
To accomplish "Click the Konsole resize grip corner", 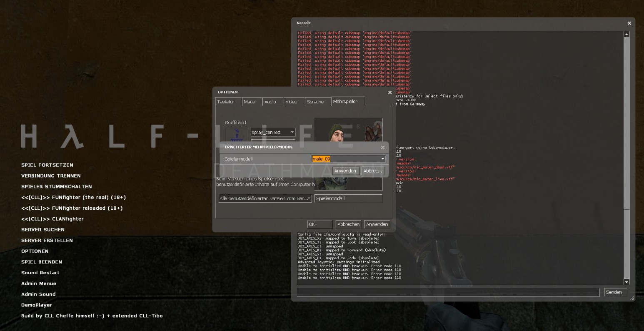I will pyautogui.click(x=632, y=298).
